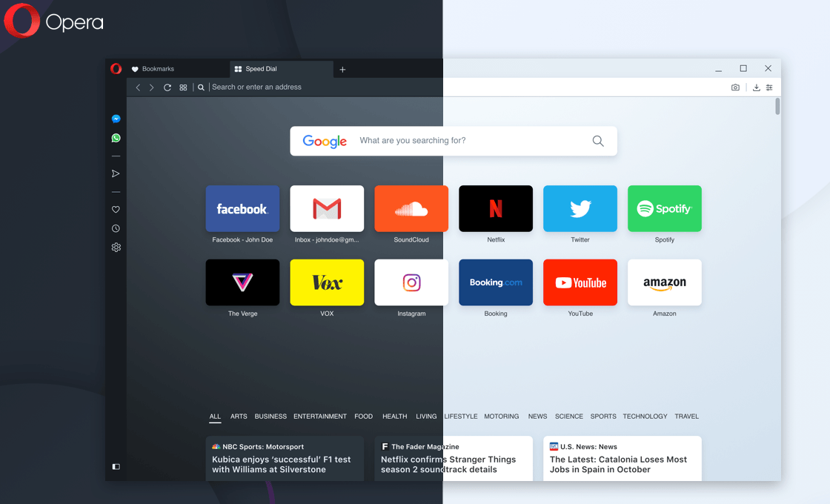Select the BUSINESS news category
This screenshot has width=830, height=504.
point(270,417)
